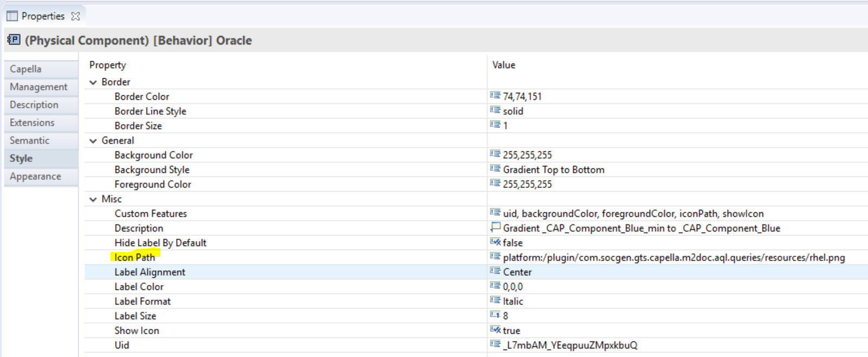This screenshot has height=357, width=868.
Task: Click the 'Italic' label format value
Action: click(513, 301)
